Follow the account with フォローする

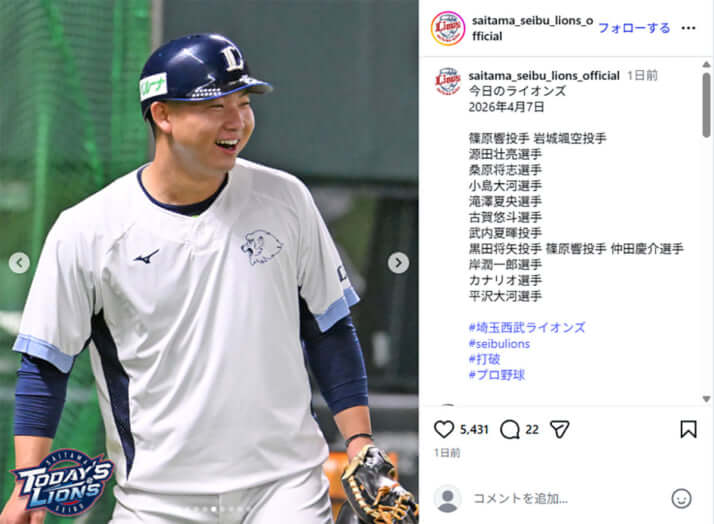tap(634, 28)
